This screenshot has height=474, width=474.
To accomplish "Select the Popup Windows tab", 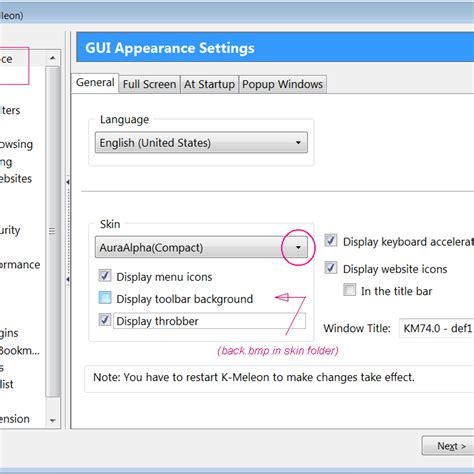I will (282, 84).
